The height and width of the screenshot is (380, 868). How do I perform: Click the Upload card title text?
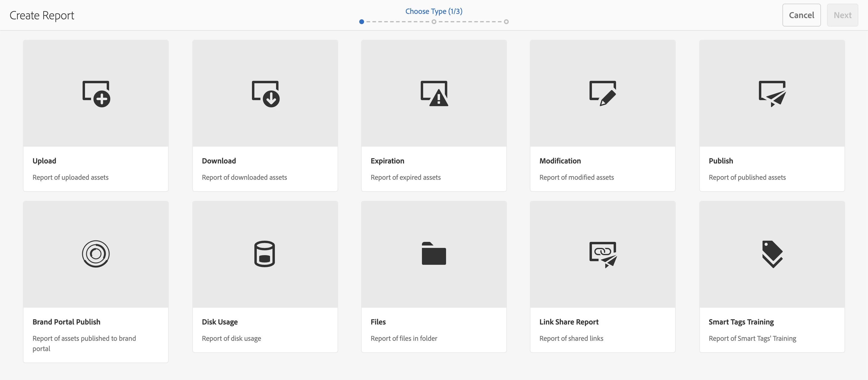coord(44,161)
